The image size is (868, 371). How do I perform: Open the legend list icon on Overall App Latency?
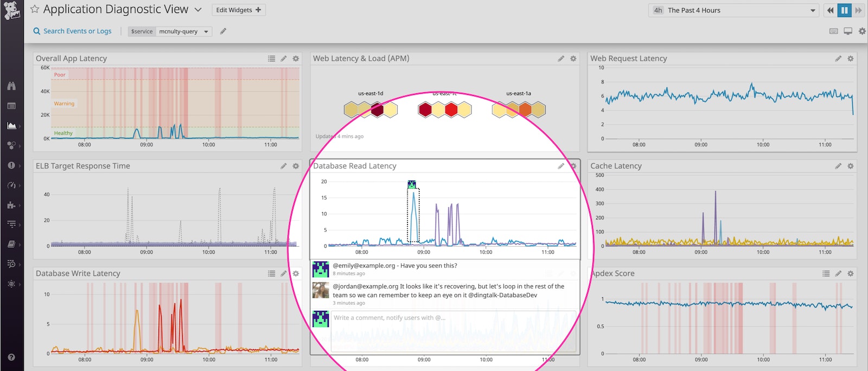(271, 59)
